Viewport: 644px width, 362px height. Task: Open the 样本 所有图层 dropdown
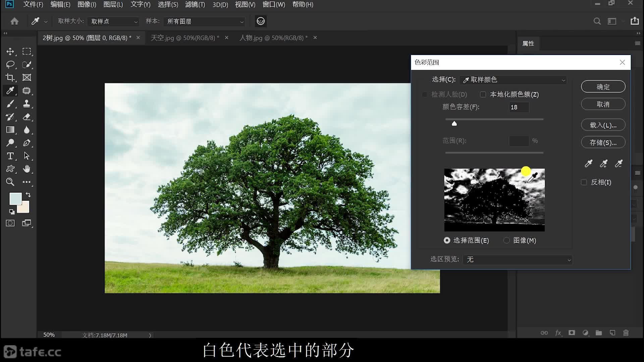tap(204, 21)
